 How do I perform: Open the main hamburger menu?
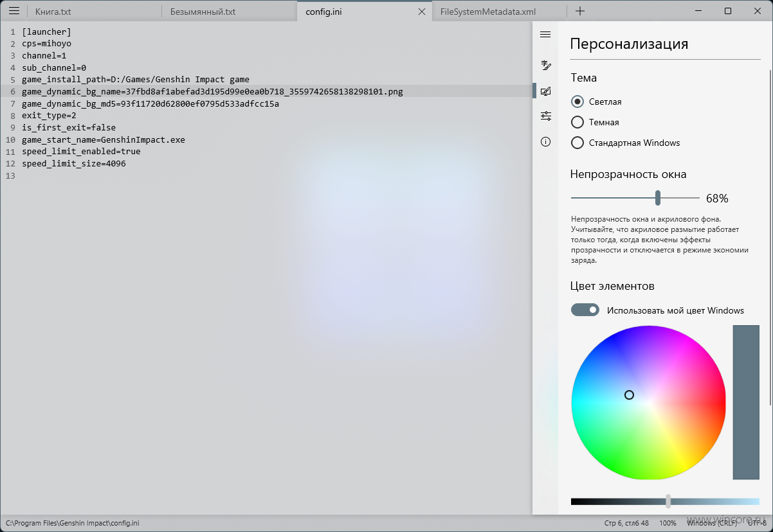(x=14, y=11)
